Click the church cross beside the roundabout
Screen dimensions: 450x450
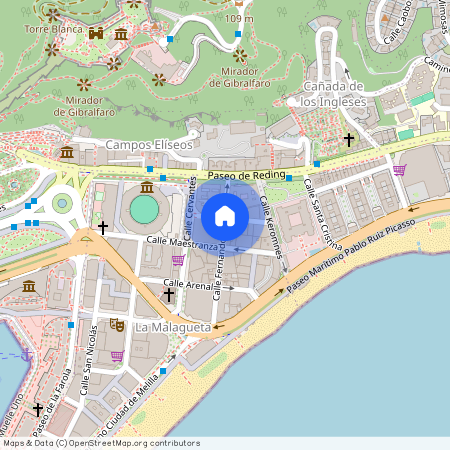pos(103,228)
